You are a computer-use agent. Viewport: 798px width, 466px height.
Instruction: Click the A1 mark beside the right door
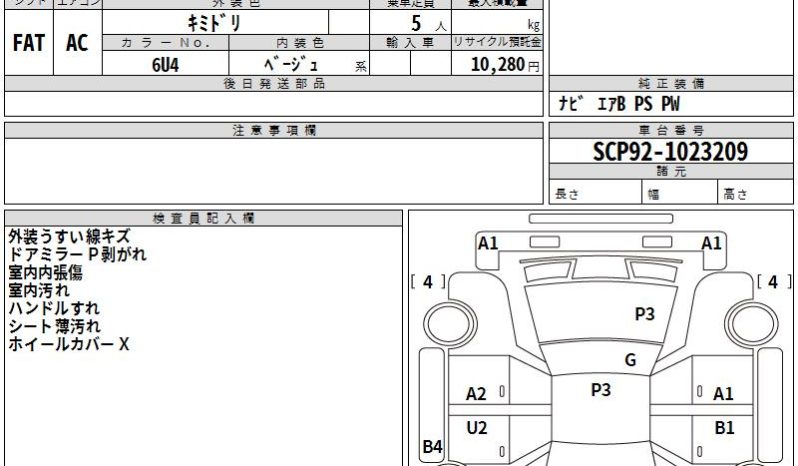pyautogui.click(x=723, y=394)
